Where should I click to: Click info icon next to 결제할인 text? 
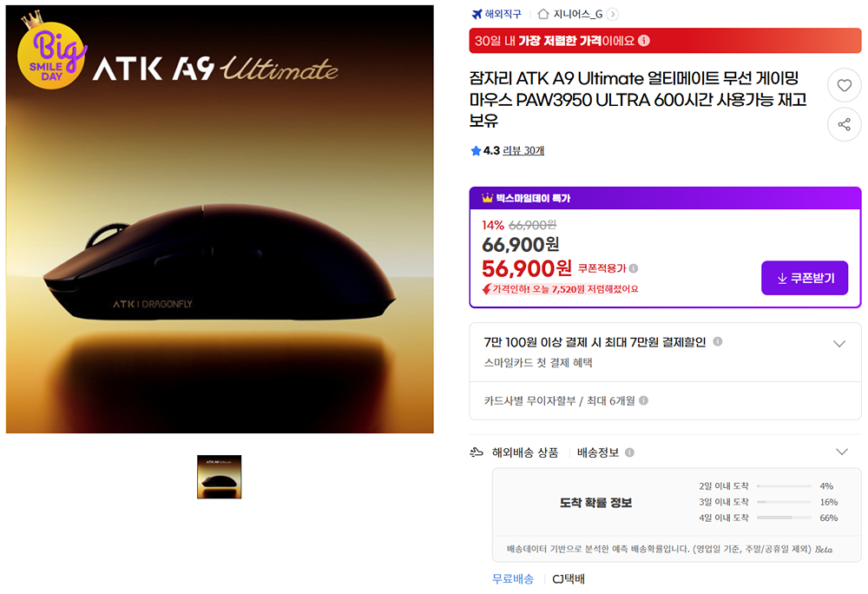[x=718, y=341]
